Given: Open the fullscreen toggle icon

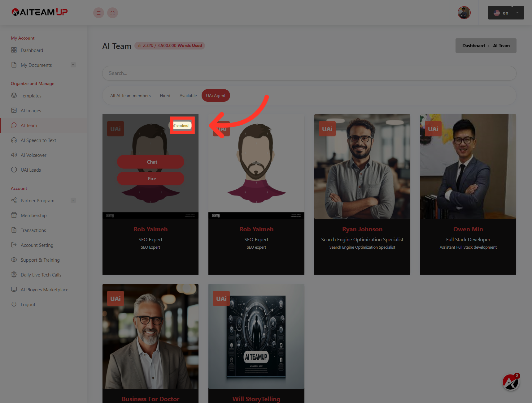Looking at the screenshot, I should click(112, 13).
